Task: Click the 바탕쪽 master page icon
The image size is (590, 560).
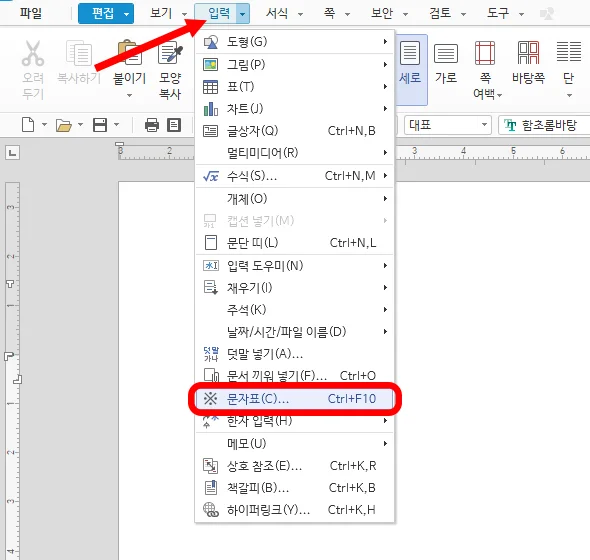Action: tap(528, 53)
